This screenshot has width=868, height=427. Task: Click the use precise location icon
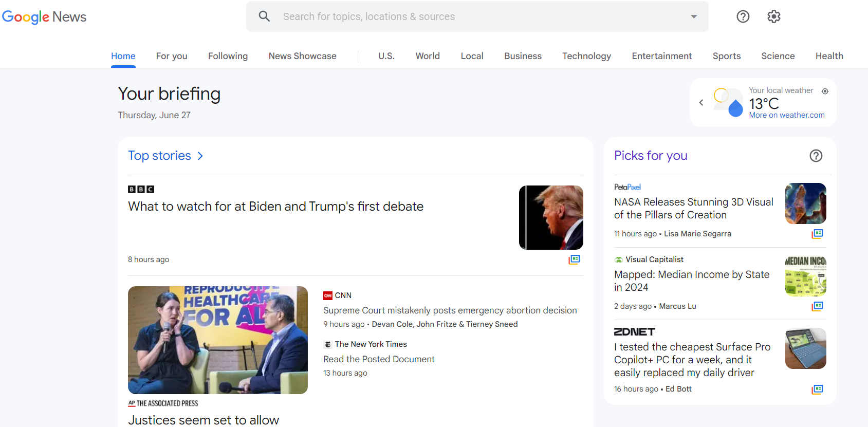(x=825, y=91)
